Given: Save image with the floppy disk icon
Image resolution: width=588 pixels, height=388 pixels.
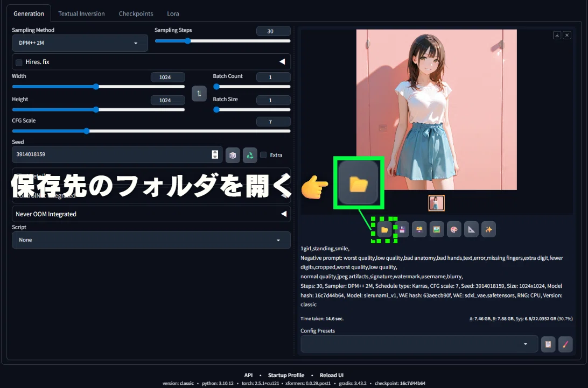Looking at the screenshot, I should click(x=402, y=229).
